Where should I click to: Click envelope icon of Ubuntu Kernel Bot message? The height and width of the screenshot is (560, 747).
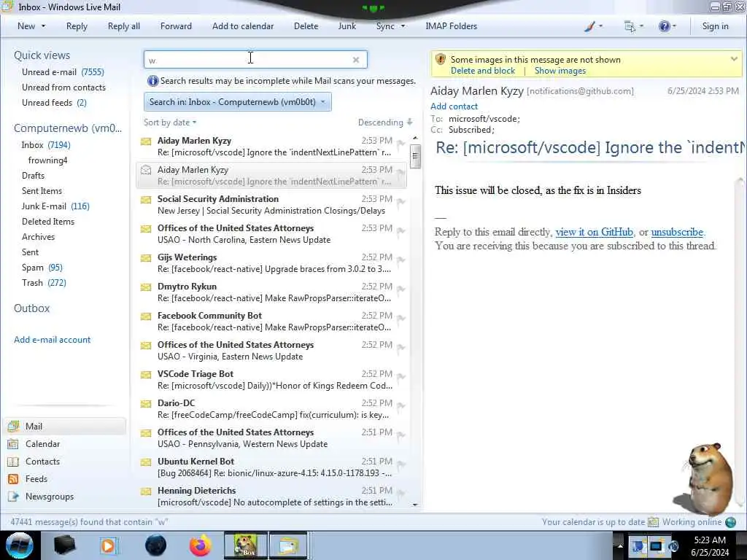pyautogui.click(x=146, y=462)
